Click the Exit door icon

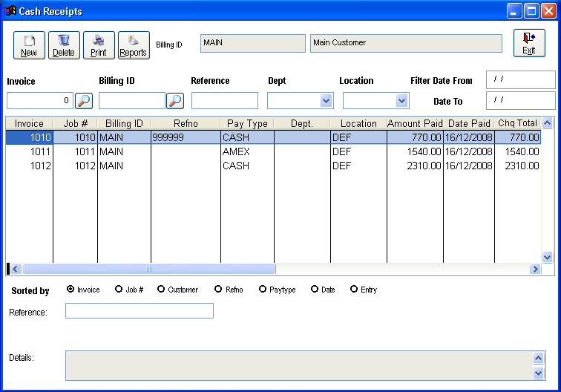pyautogui.click(x=529, y=43)
